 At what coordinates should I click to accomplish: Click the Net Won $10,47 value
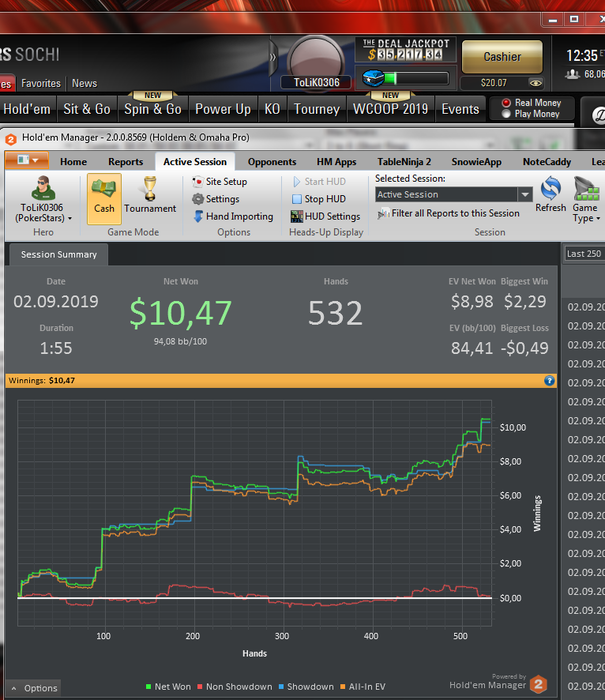click(x=180, y=312)
